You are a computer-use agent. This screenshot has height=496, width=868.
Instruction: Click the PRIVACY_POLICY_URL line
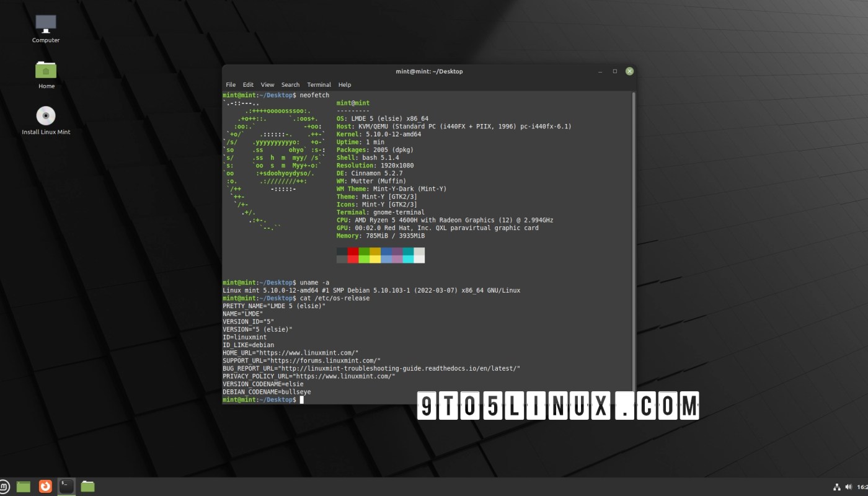[x=309, y=376]
